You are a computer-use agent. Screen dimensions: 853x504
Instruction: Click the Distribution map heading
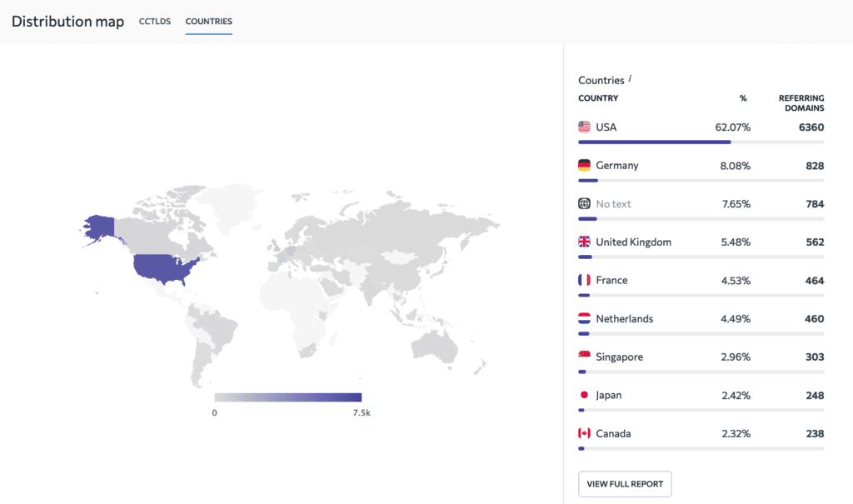(x=67, y=21)
